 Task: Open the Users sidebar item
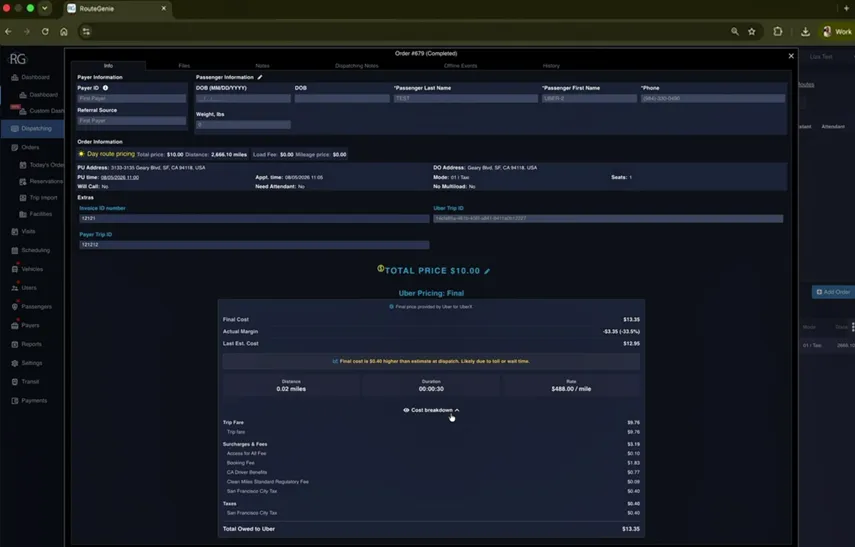pyautogui.click(x=24, y=288)
